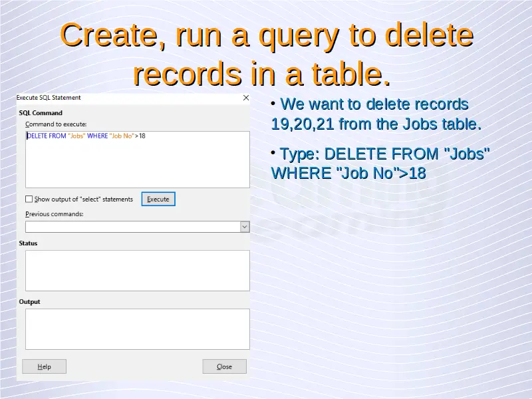Click the 'Output' heading
This screenshot has width=532, height=399.
click(29, 302)
